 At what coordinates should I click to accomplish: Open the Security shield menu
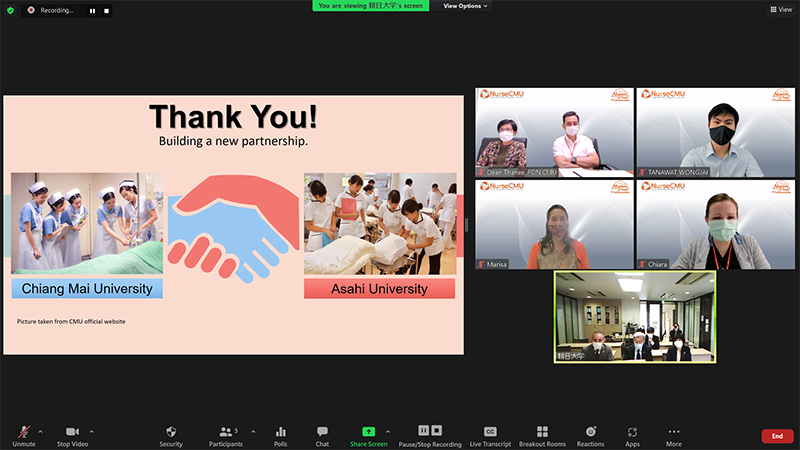pos(171,436)
